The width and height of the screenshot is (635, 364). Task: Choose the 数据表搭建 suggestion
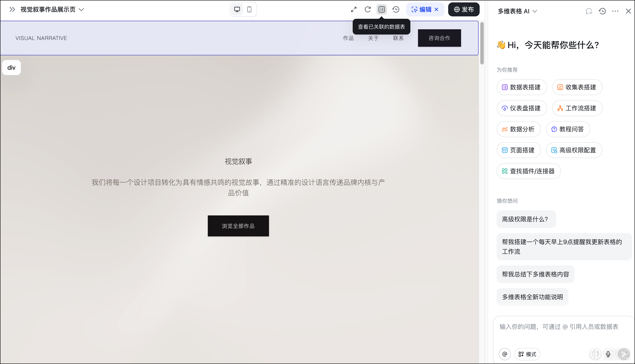522,87
